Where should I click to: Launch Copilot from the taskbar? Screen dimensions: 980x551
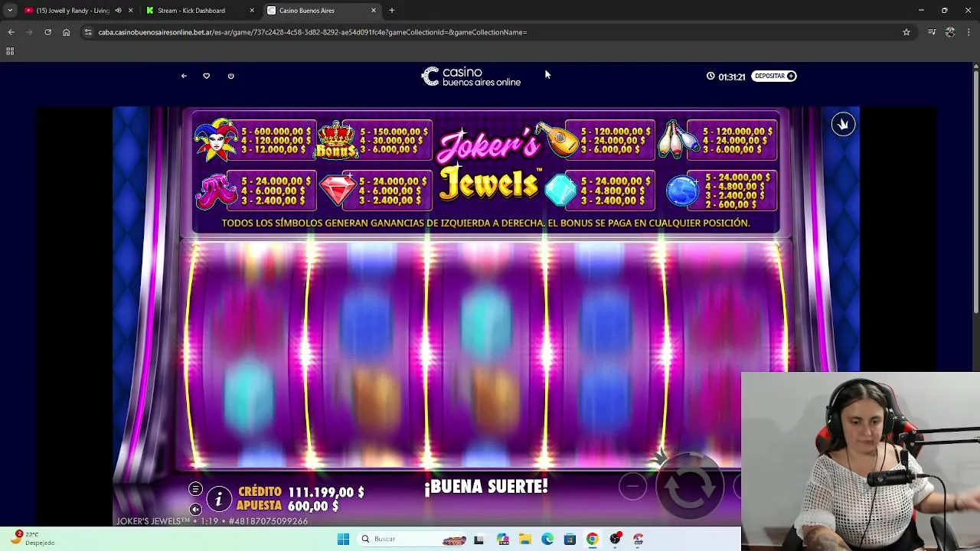(x=502, y=539)
